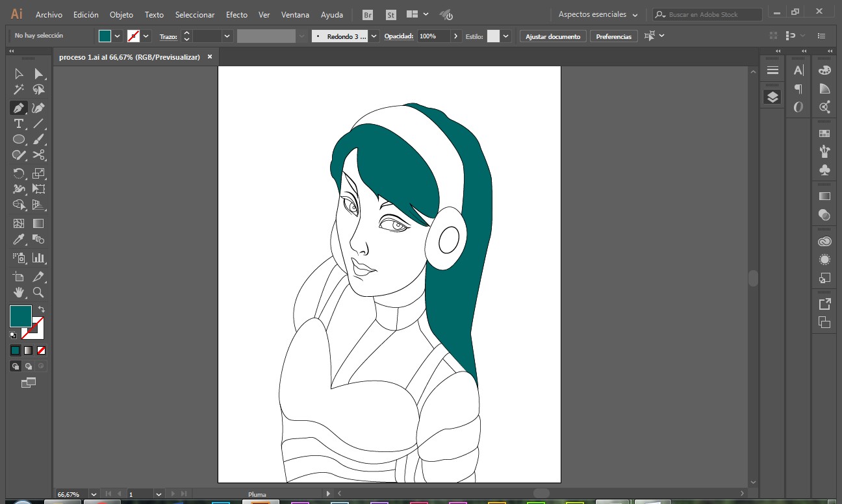Screen dimensions: 842x504
Task: Open the Objeto menu
Action: [121, 14]
